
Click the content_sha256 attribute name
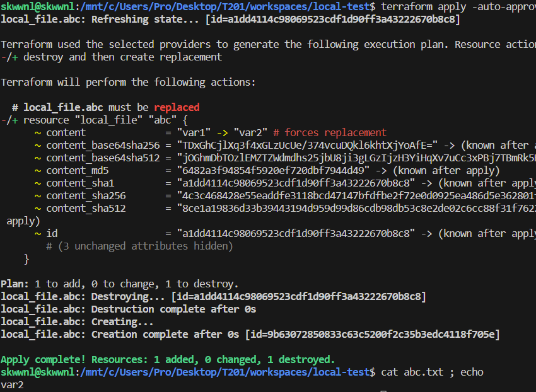pos(86,196)
